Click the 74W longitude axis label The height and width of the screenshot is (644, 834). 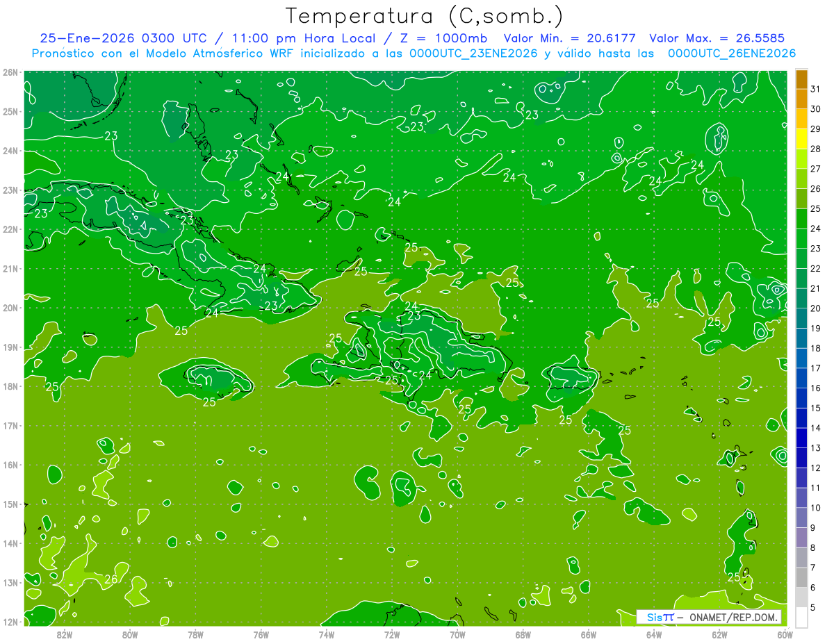pos(327,634)
